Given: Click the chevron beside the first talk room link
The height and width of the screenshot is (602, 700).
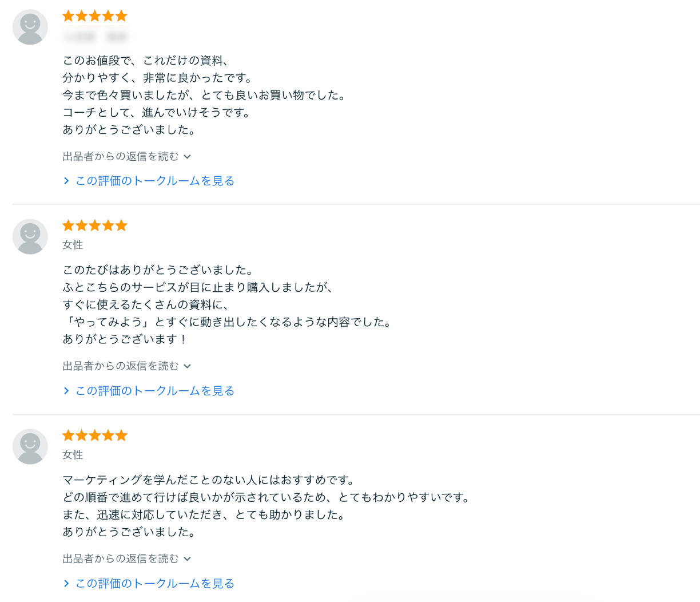Looking at the screenshot, I should (x=66, y=180).
